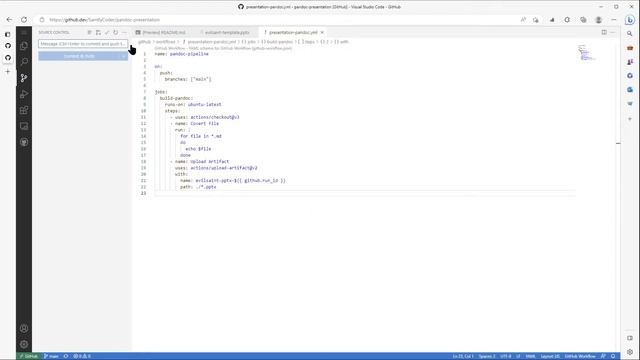Switch to evilsaint-template.pptx tab
Viewport: 640px width, 360px height.
[x=227, y=32]
